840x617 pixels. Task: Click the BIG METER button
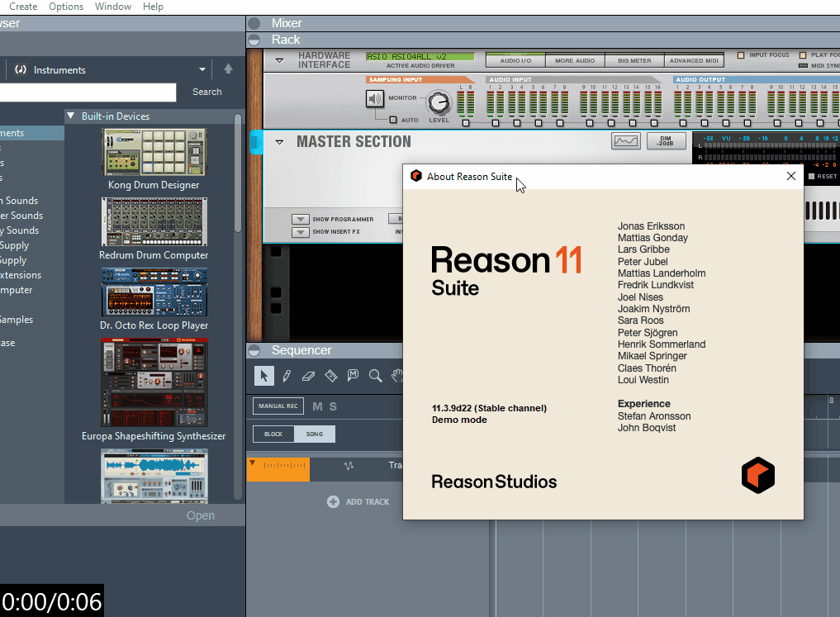[x=634, y=60]
